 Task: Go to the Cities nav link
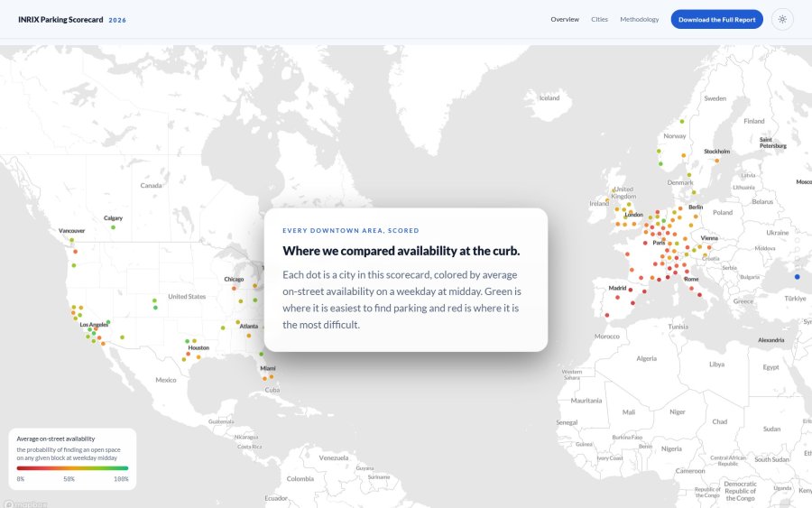coord(599,19)
